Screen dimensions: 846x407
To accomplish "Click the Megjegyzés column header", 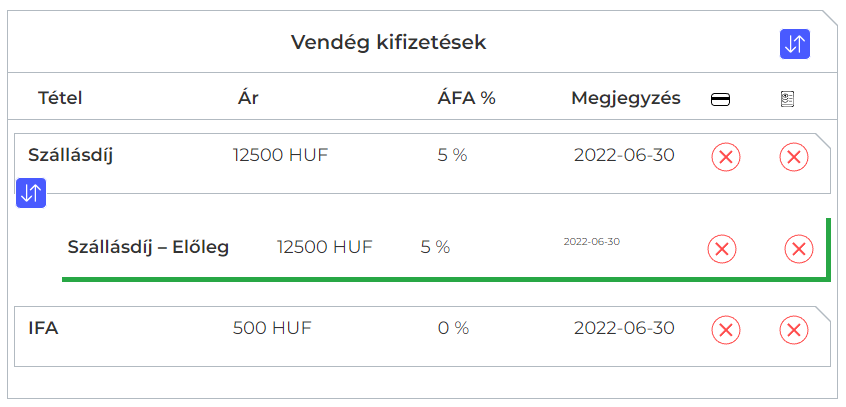I will tap(626, 98).
